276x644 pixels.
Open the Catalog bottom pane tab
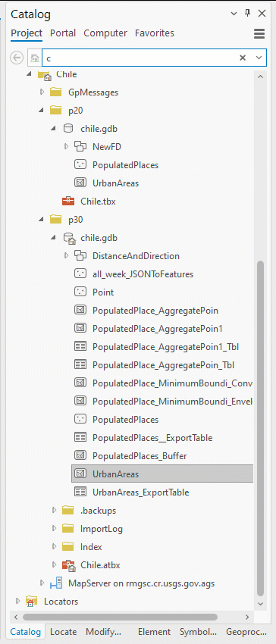pos(26,632)
